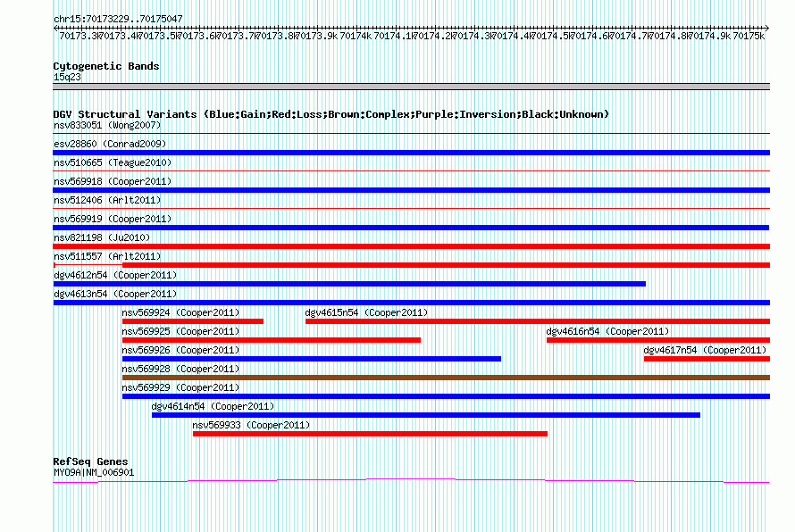Open the nsv512406 (Arlt2011) label
795x532 pixels.
pyautogui.click(x=107, y=200)
